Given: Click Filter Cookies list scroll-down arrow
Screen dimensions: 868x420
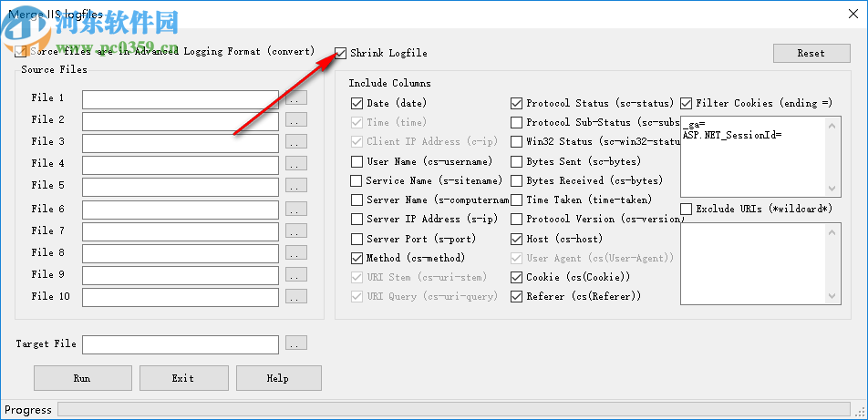Looking at the screenshot, I should tap(832, 189).
